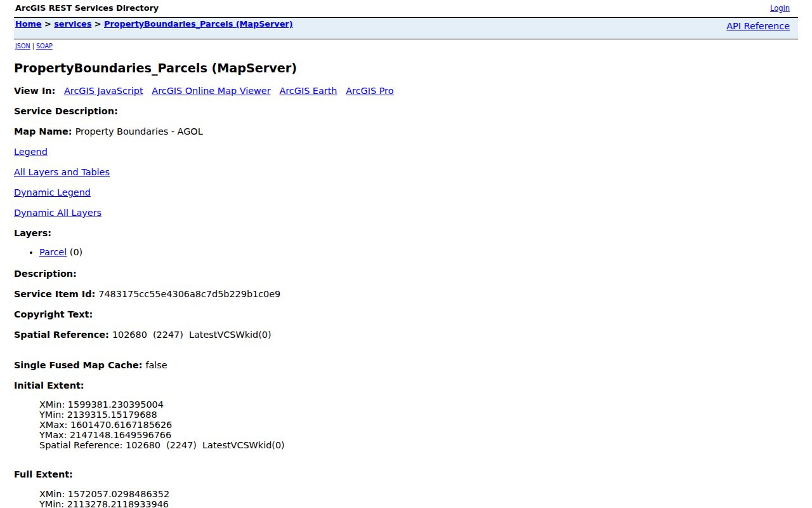Viewport: 812px width, 508px height.
Task: Open Dynamic All Layers link
Action: tap(58, 213)
